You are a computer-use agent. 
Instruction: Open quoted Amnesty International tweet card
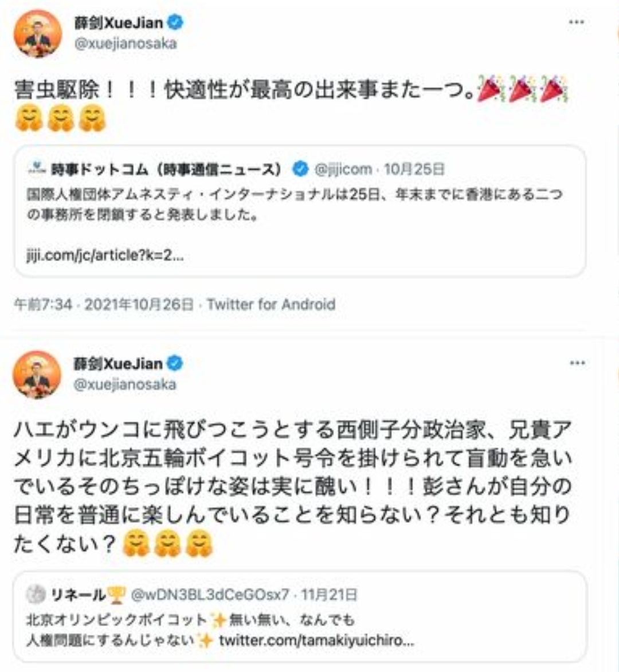(300, 211)
